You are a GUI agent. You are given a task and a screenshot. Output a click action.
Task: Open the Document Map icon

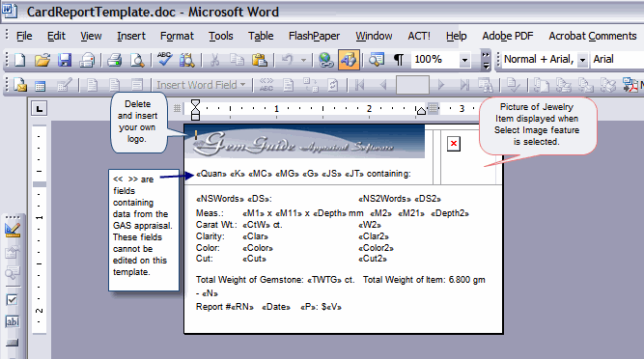click(377, 60)
